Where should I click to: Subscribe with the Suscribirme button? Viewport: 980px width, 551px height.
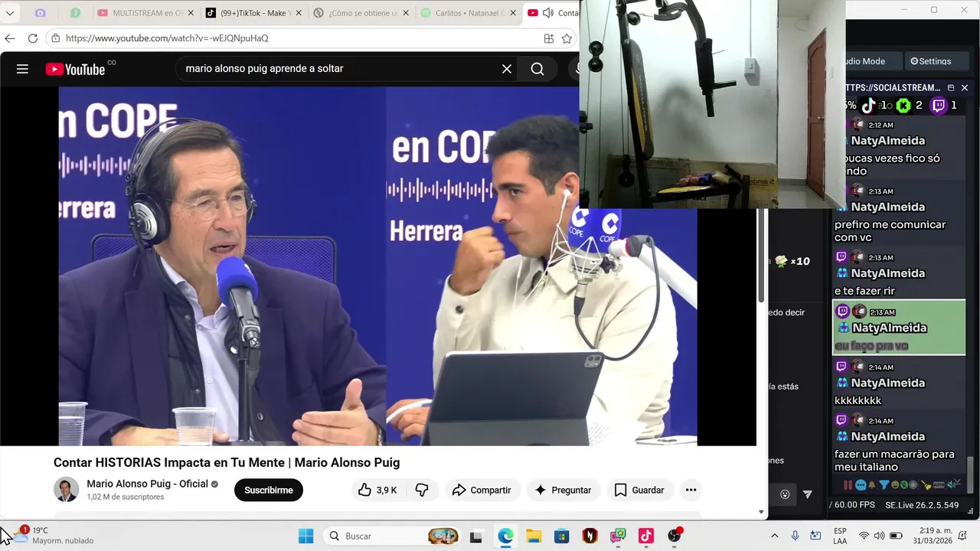269,490
